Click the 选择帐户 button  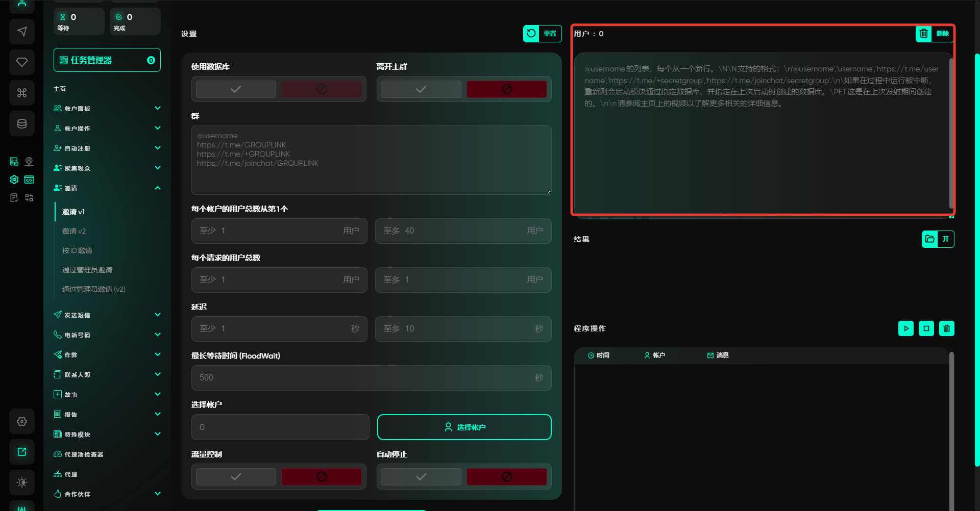click(x=464, y=427)
